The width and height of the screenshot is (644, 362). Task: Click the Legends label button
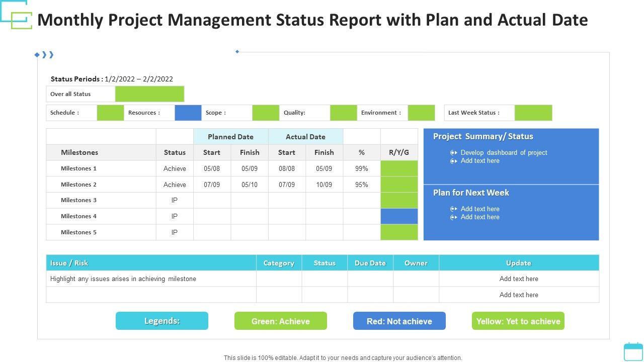click(162, 321)
